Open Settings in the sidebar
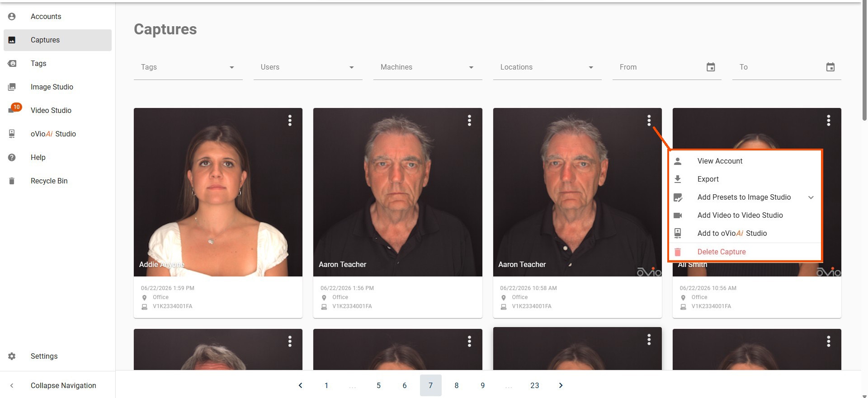The image size is (868, 398). (57, 356)
